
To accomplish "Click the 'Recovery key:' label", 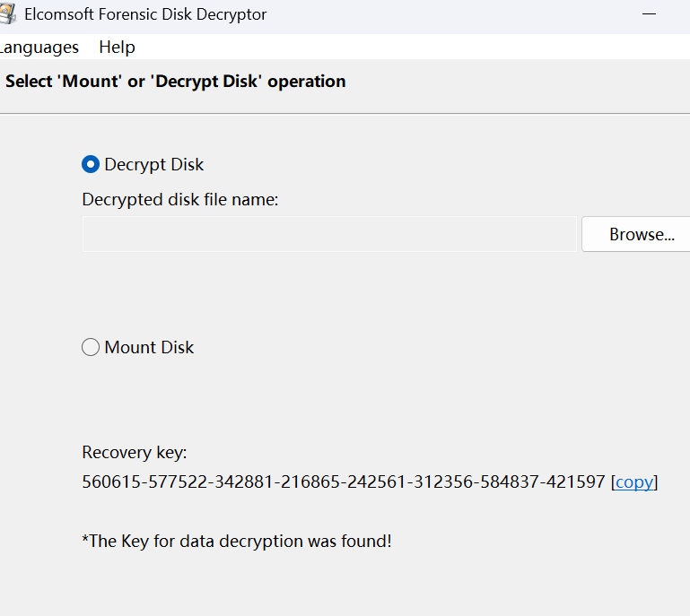I will (135, 453).
